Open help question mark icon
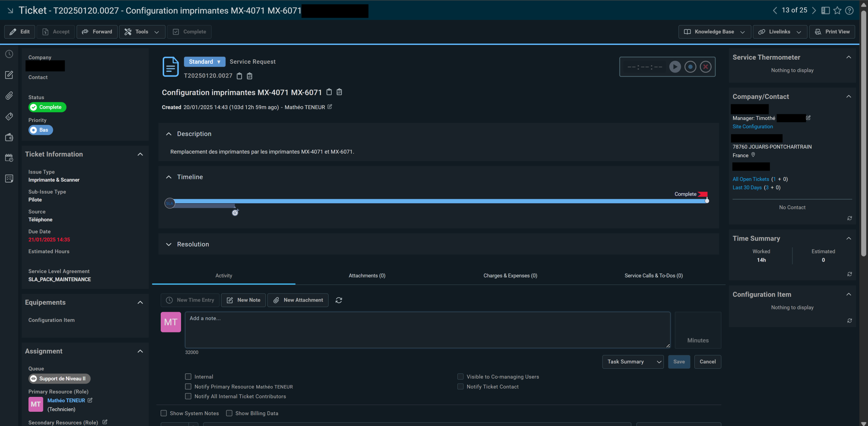This screenshot has height=426, width=868. tap(849, 11)
